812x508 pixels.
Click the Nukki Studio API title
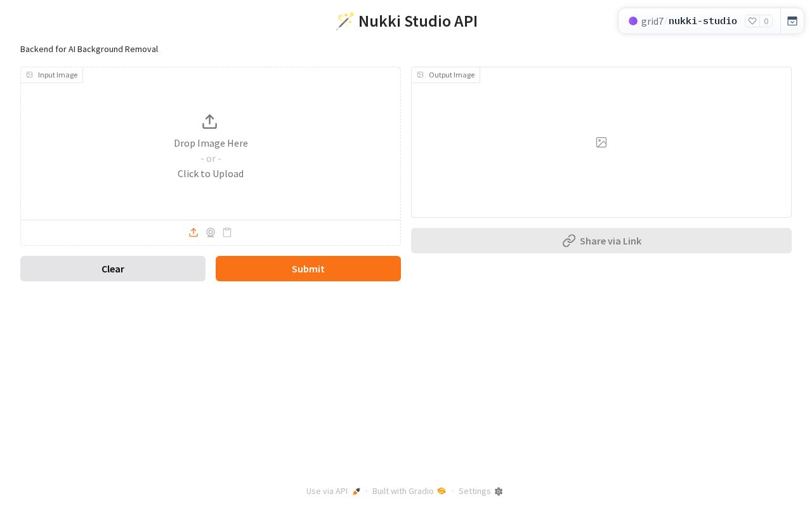pyautogui.click(x=406, y=21)
